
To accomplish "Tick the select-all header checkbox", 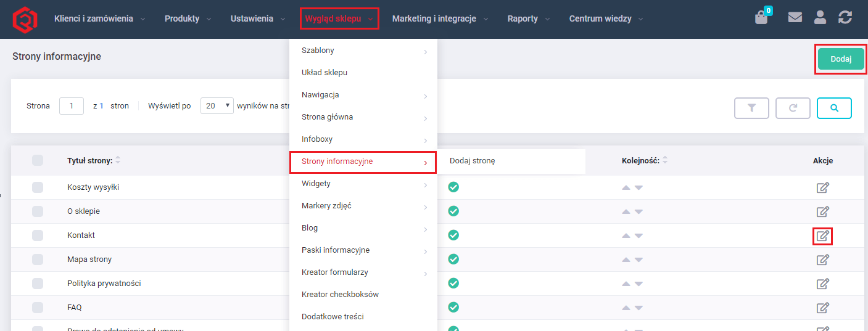I will point(38,160).
